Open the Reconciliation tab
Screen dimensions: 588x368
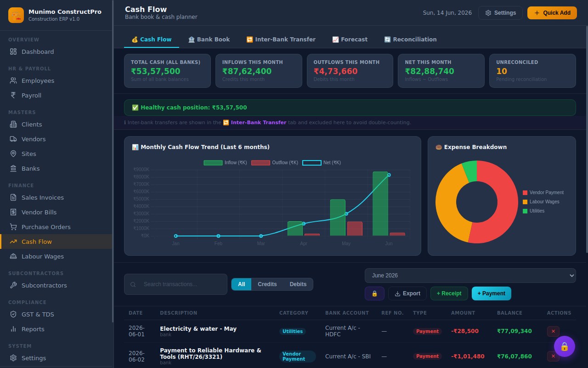coord(410,40)
